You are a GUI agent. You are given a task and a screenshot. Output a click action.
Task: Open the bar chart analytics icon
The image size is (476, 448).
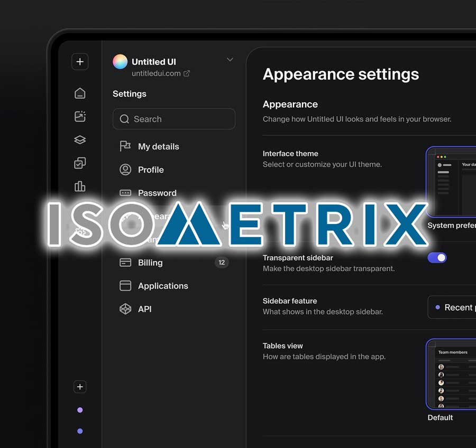(80, 186)
